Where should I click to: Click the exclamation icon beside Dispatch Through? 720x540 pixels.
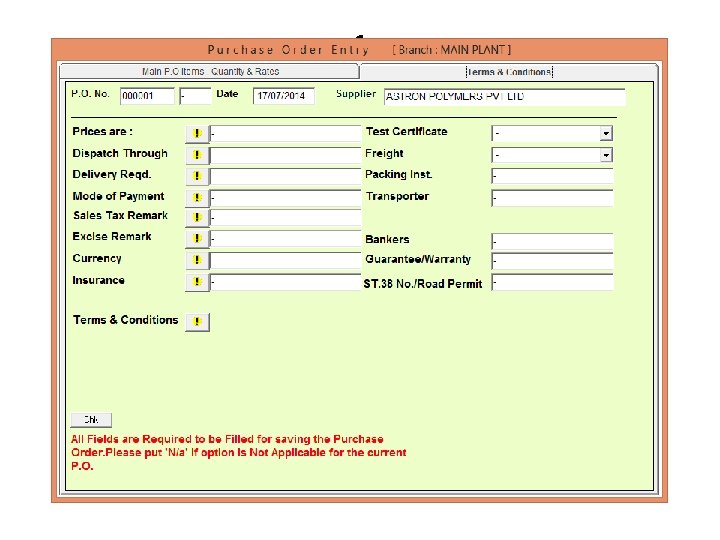point(197,155)
